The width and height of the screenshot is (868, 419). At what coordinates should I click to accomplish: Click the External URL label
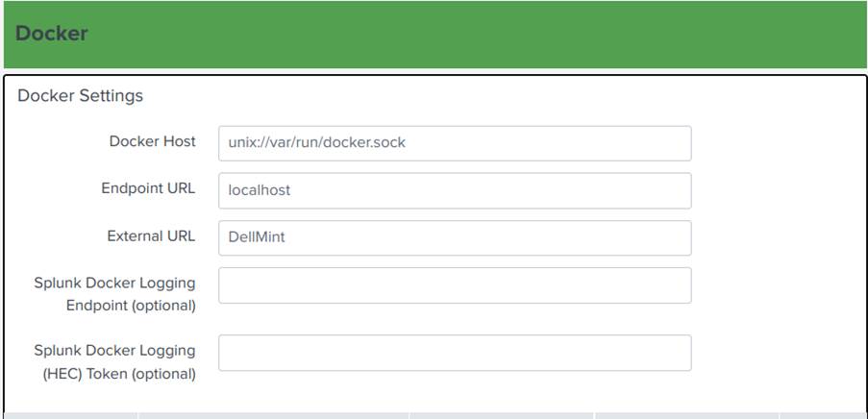coord(151,235)
